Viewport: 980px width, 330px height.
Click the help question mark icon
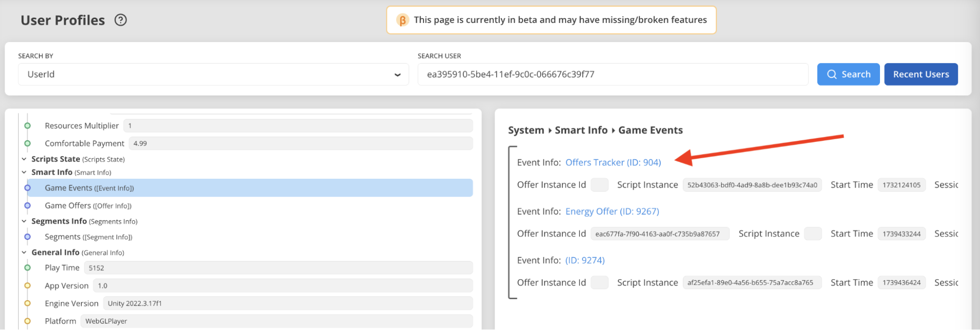tap(121, 20)
